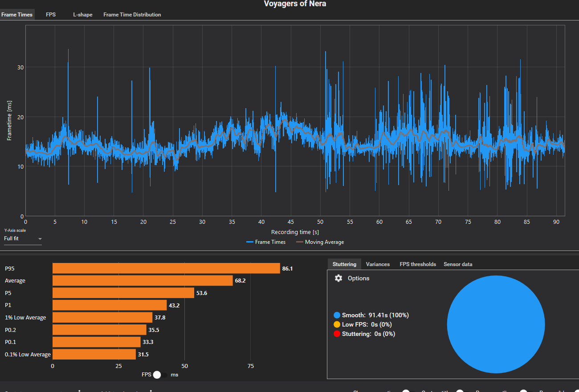Screen dimensions: 579x392
Task: Toggle the FPS / ms unit switch
Action: pyautogui.click(x=160, y=375)
